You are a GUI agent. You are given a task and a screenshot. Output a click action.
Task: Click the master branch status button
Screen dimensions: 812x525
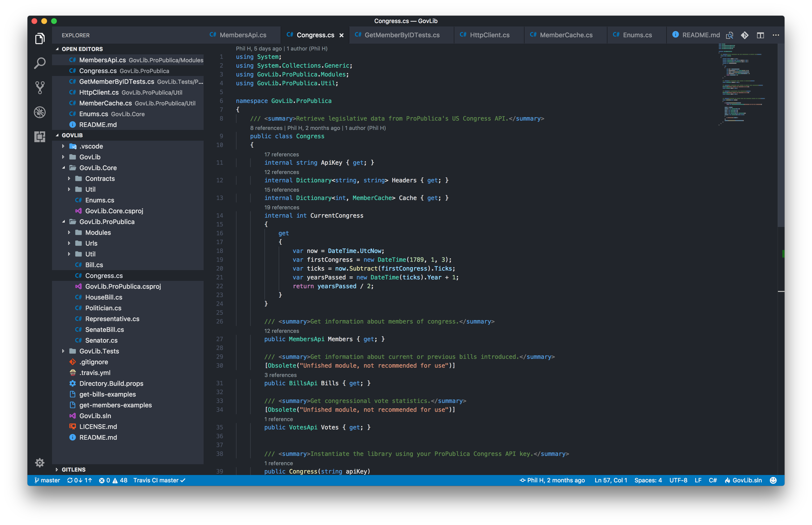(x=47, y=480)
